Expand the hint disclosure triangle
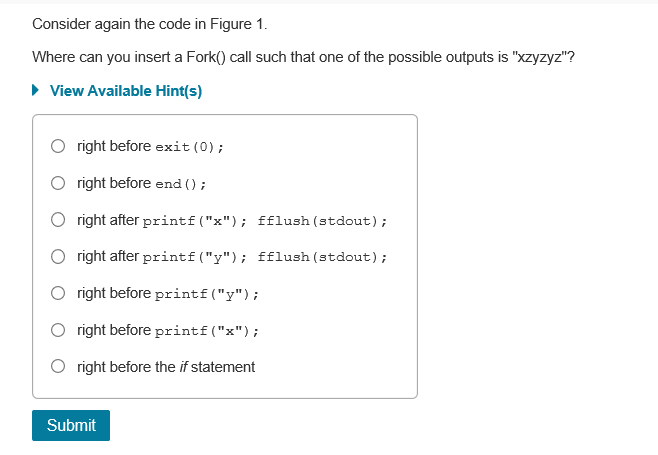The width and height of the screenshot is (658, 455). coord(37,91)
